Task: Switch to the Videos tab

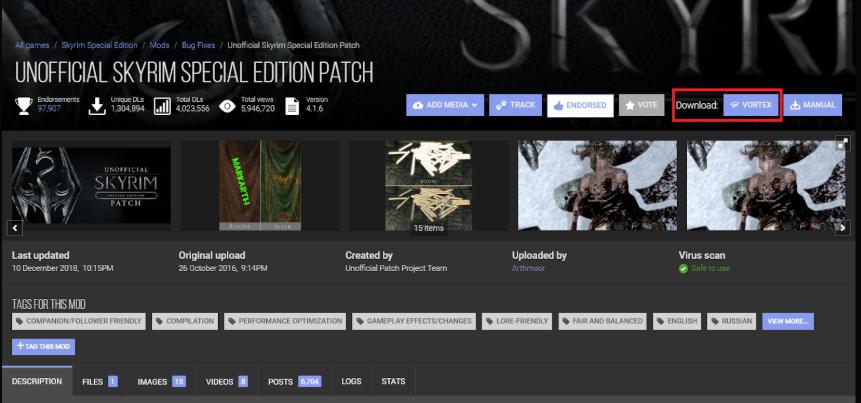Action: coord(227,381)
